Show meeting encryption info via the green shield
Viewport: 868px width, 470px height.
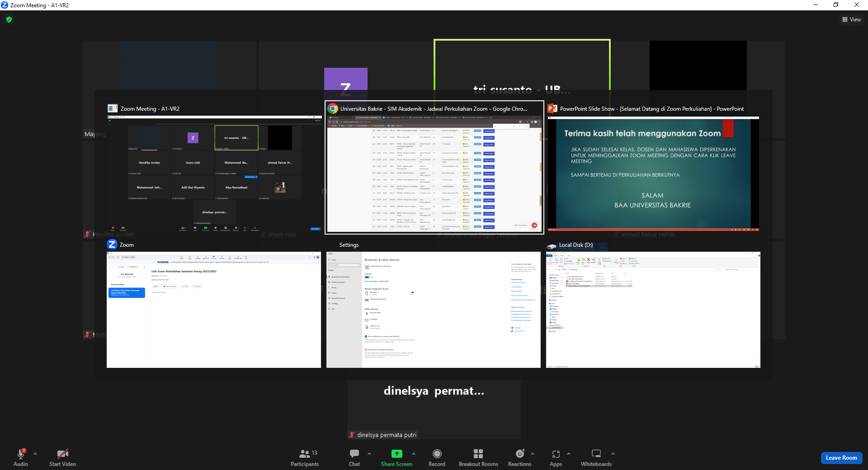tap(9, 19)
